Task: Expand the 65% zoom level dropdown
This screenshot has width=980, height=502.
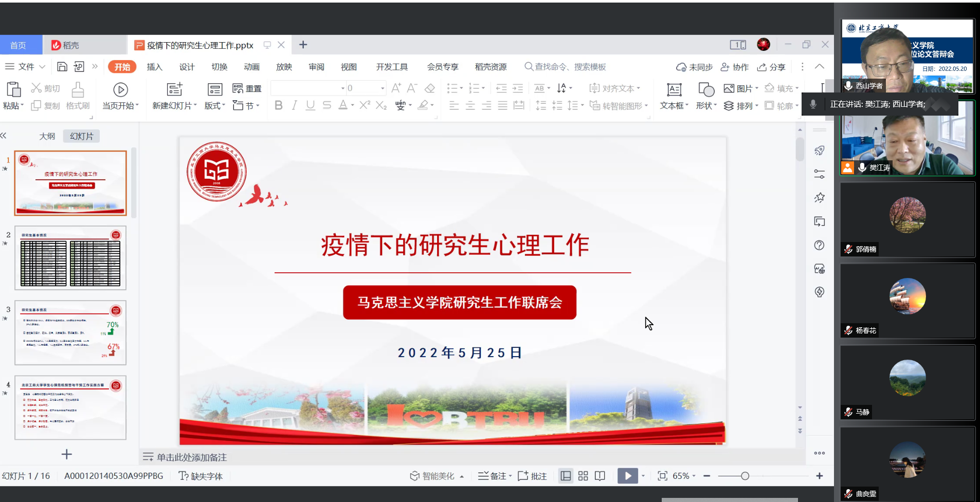Action: coord(684,476)
